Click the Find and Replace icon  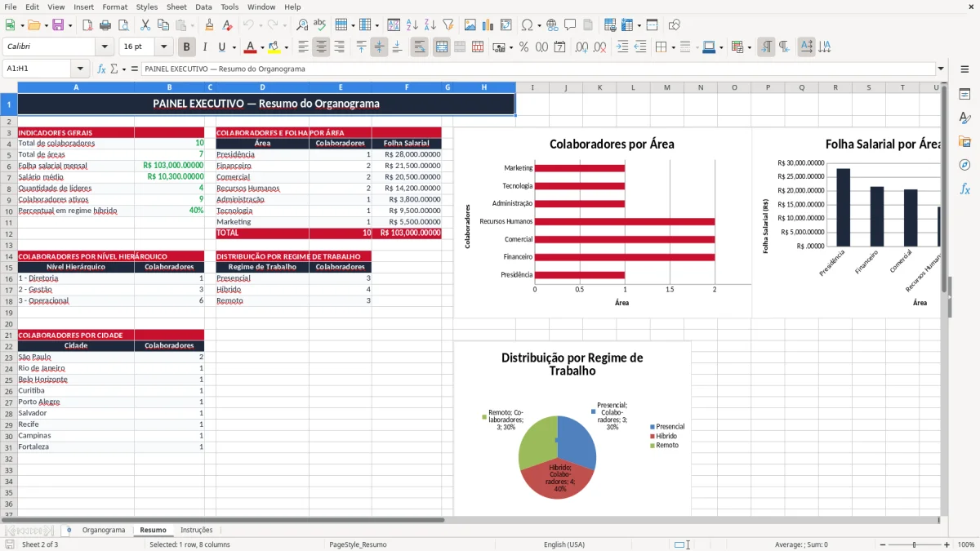(x=302, y=25)
